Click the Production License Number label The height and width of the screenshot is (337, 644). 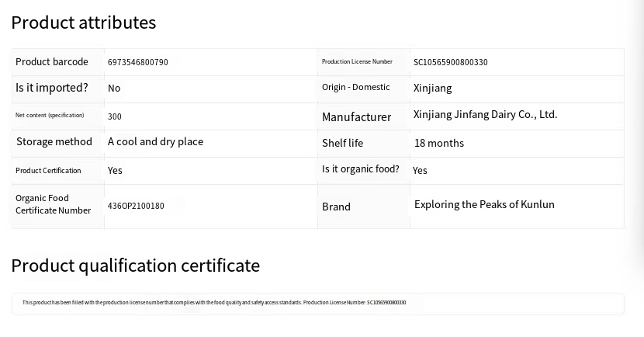(x=357, y=62)
